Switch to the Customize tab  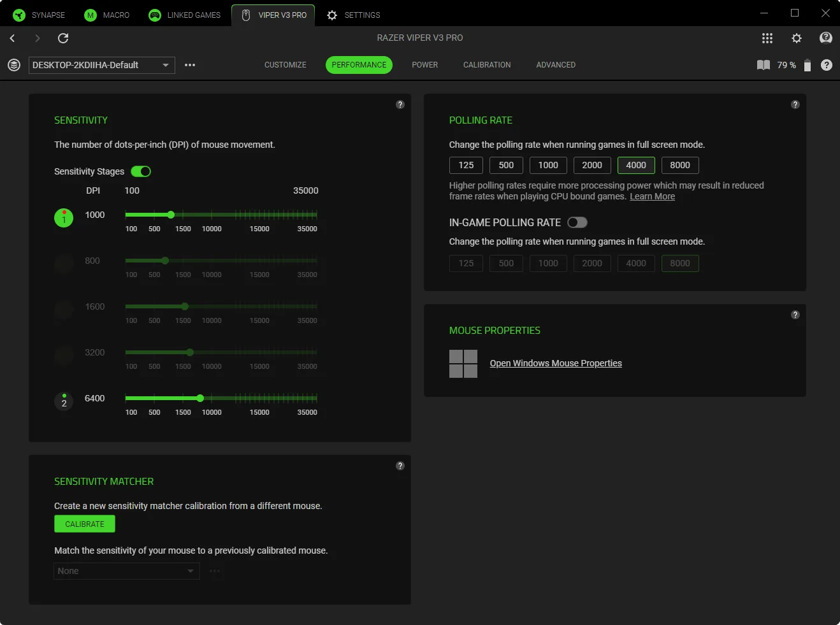pyautogui.click(x=286, y=65)
